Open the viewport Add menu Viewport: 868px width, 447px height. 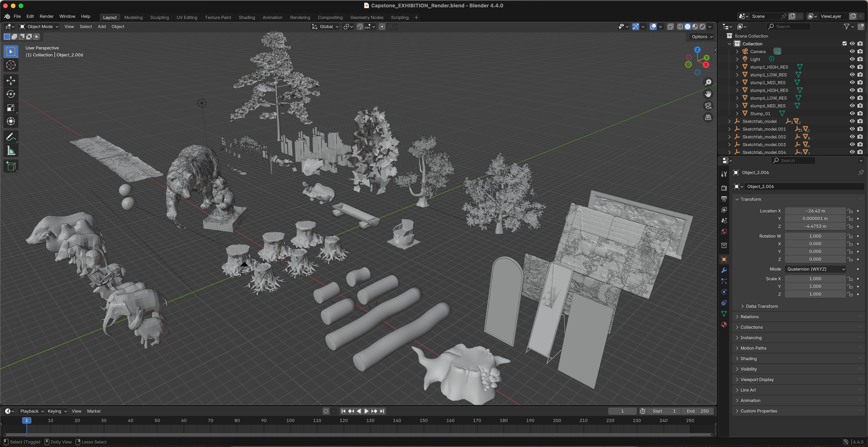coord(101,27)
